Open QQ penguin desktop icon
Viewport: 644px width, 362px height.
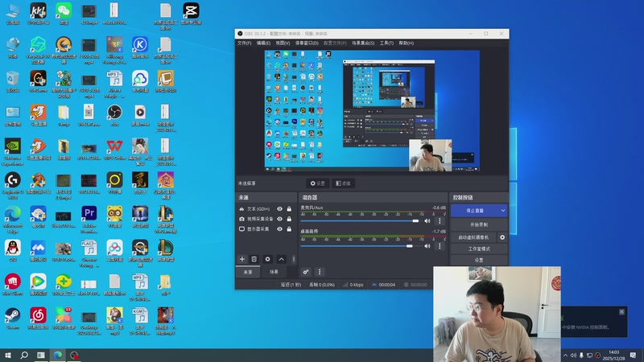pos(13,251)
